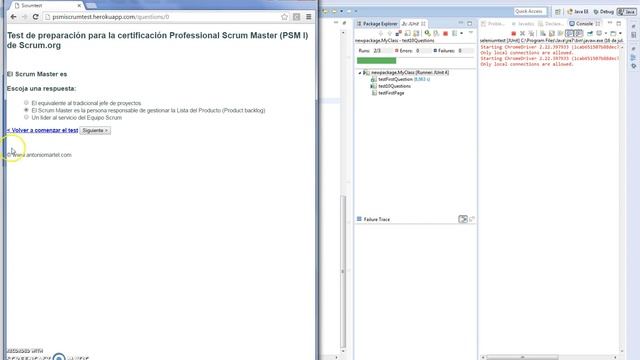The width and height of the screenshot is (640, 360).
Task: Toggle show console when standard error changes
Action: (x=579, y=33)
